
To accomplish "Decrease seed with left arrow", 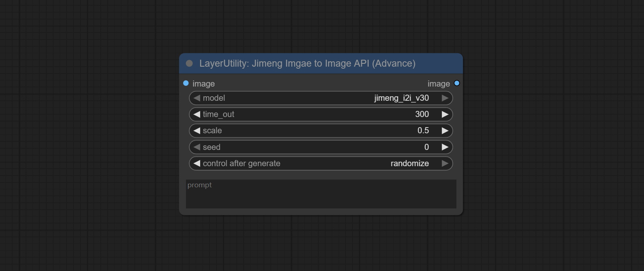I will 197,147.
